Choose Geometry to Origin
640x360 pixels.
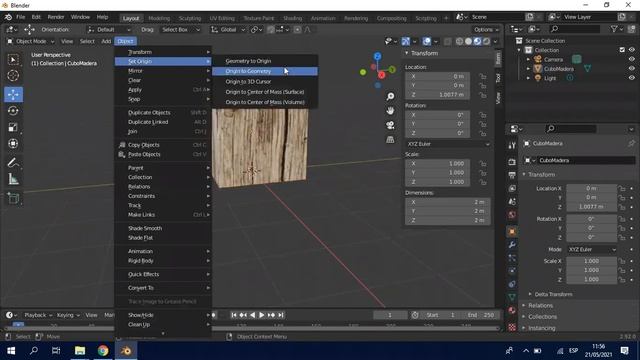264,61
